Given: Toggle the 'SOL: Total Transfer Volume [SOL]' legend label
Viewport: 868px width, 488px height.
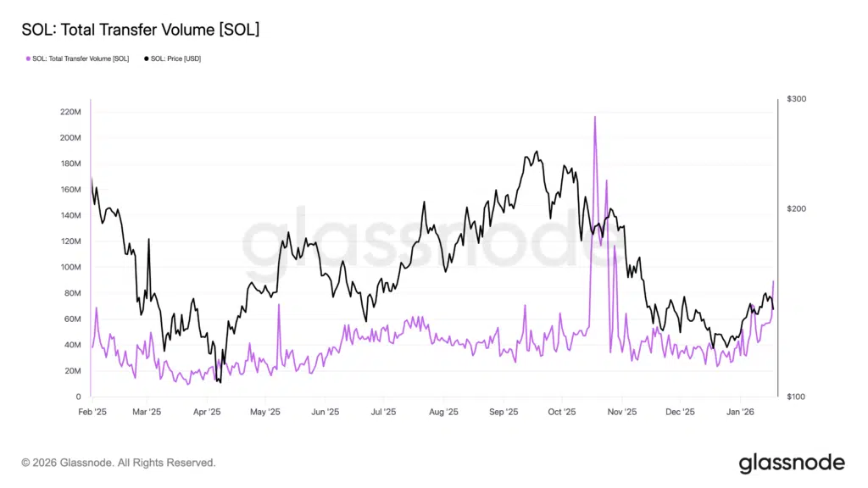Looking at the screenshot, I should tap(81, 58).
